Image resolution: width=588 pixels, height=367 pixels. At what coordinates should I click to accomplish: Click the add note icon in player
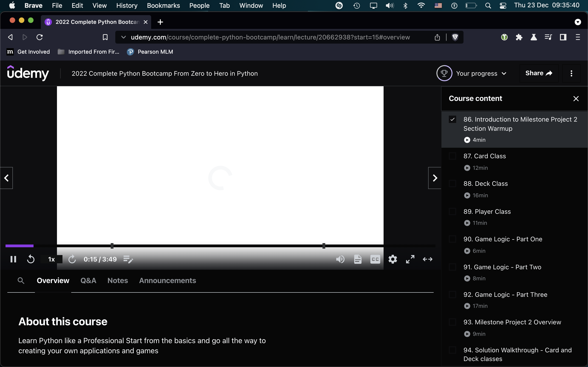click(x=128, y=259)
